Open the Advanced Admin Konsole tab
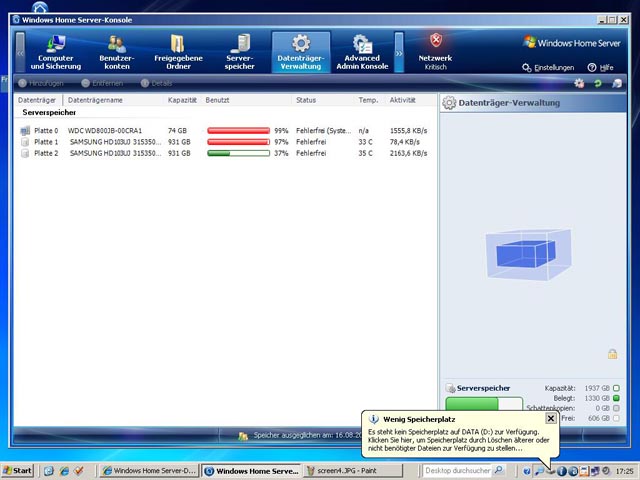Viewport: 640px width, 480px height. coord(362,53)
